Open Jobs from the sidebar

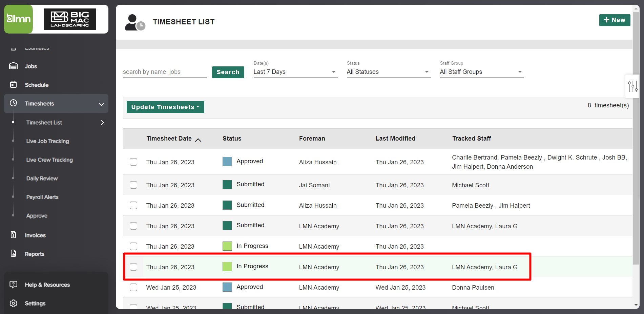point(31,66)
